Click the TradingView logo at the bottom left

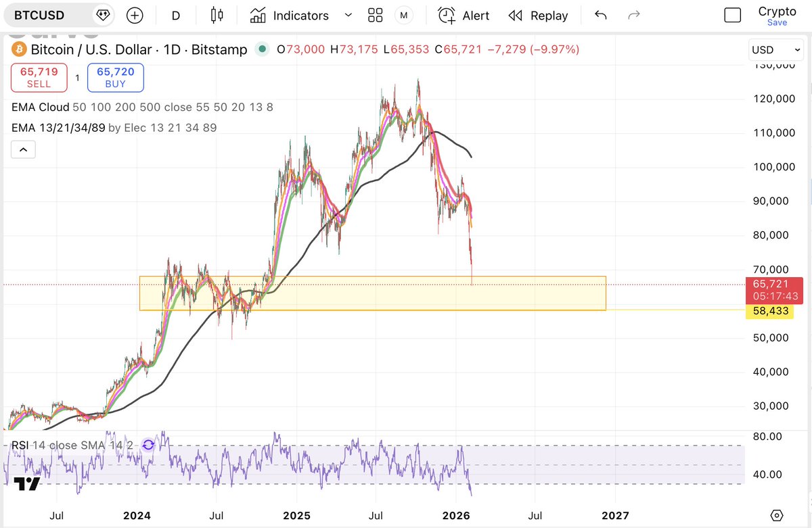[27, 483]
